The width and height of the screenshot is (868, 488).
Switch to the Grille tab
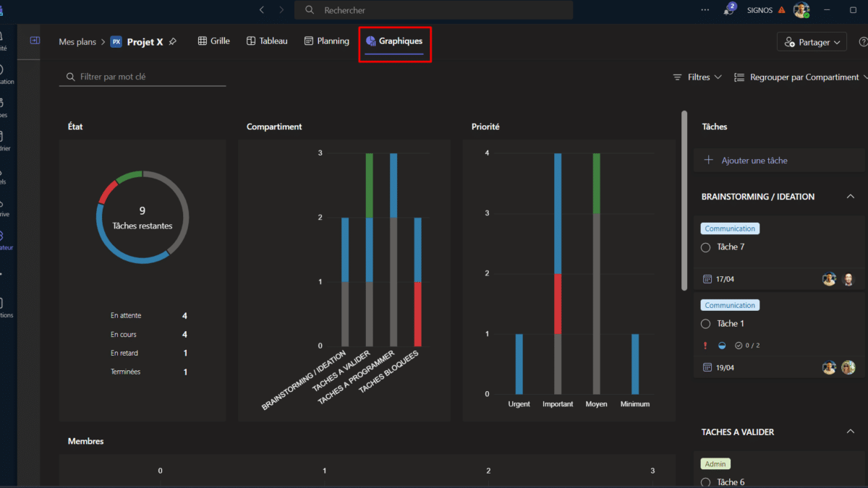tap(213, 41)
